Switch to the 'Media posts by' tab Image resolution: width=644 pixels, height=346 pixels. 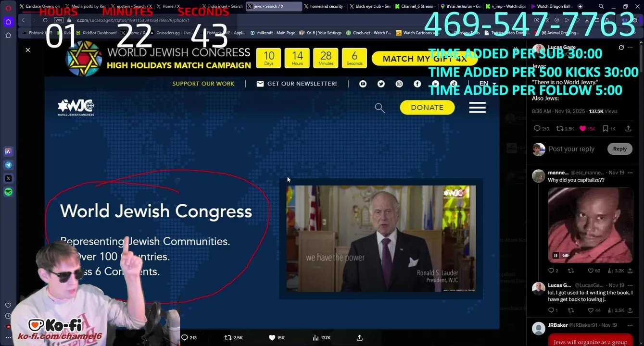pos(85,6)
